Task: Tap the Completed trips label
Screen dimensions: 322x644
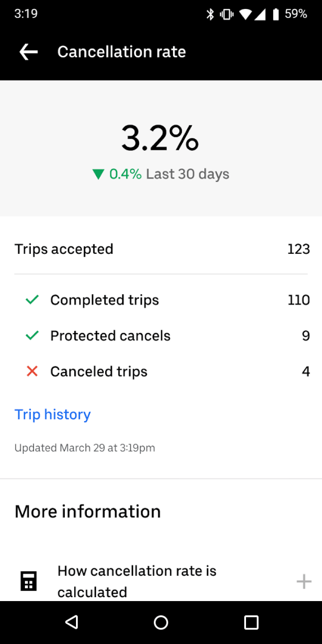Action: pos(104,300)
